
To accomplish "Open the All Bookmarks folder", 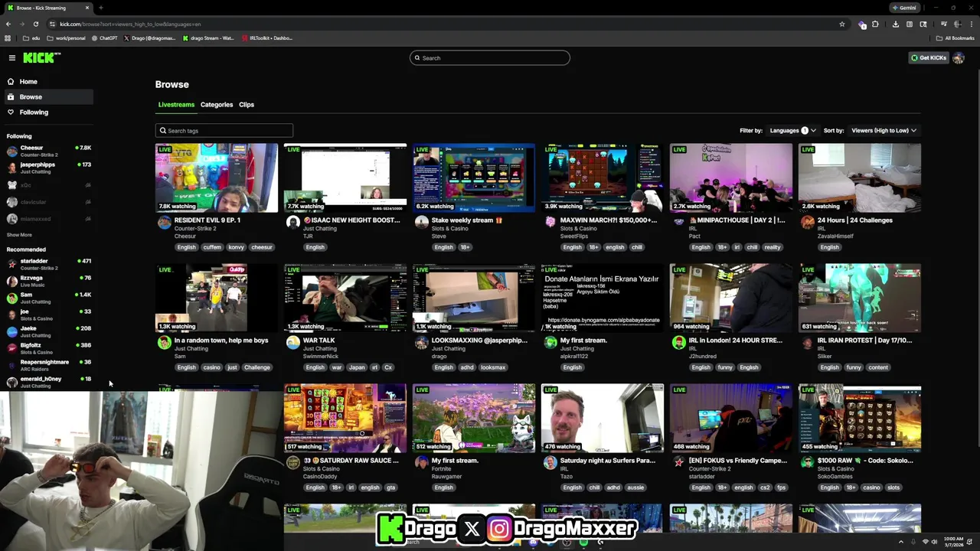I will coord(955,37).
